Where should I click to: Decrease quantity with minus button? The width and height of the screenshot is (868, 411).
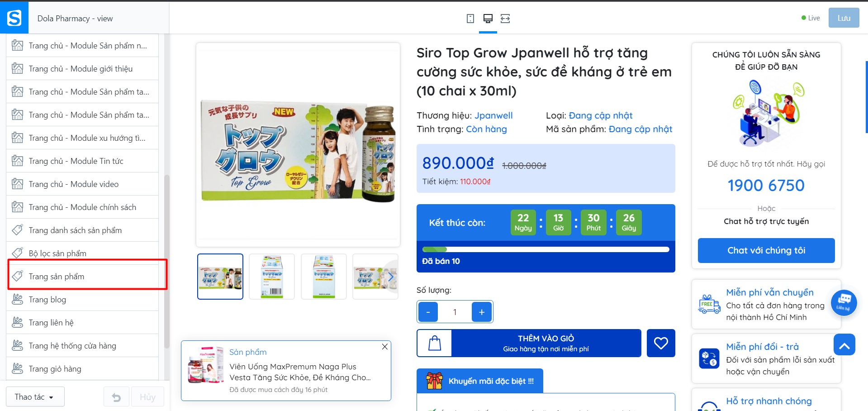click(428, 312)
